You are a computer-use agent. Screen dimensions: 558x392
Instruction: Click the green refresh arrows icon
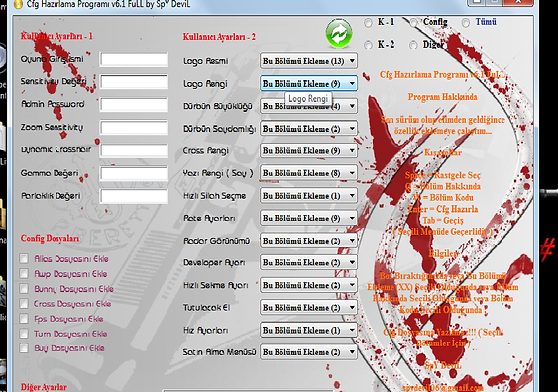(x=339, y=34)
